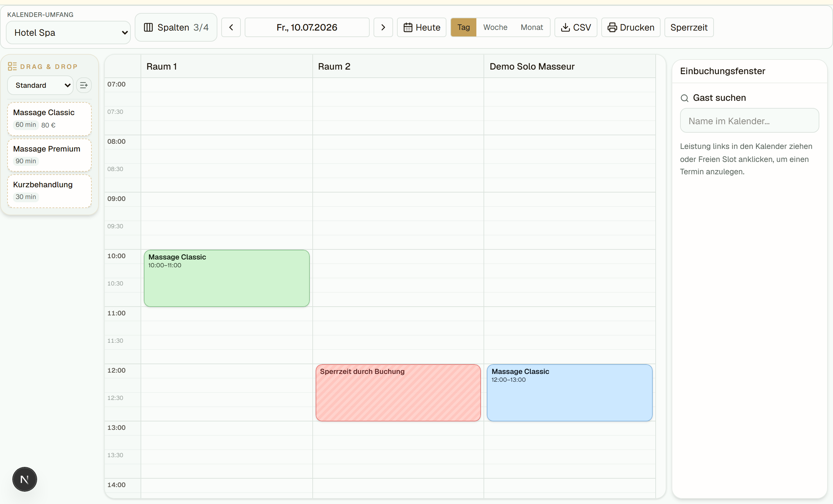This screenshot has height=504, width=833.
Task: Click the add-list icon next to Standard
Action: (84, 85)
